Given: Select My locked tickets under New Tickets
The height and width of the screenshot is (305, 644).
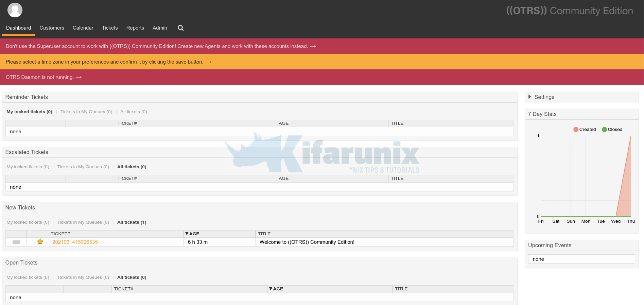Looking at the screenshot, I should 28,222.
